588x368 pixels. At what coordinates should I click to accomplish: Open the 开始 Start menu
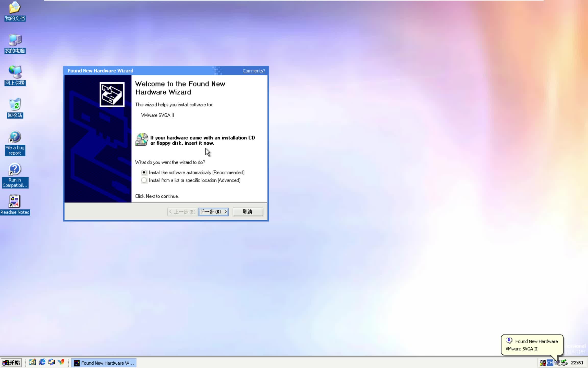coord(11,362)
